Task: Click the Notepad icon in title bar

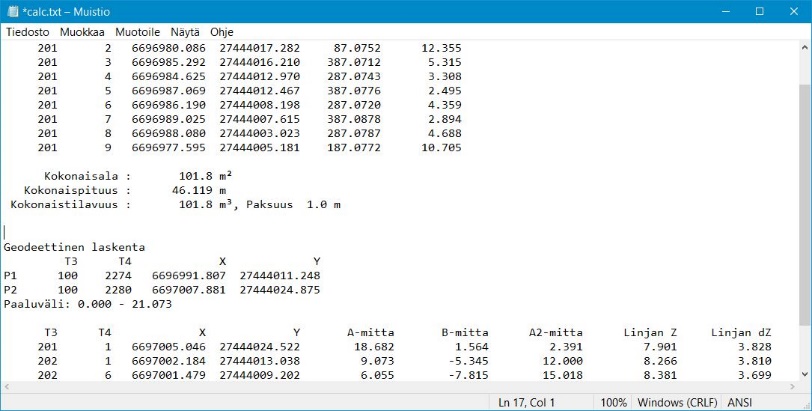Action: coord(12,11)
